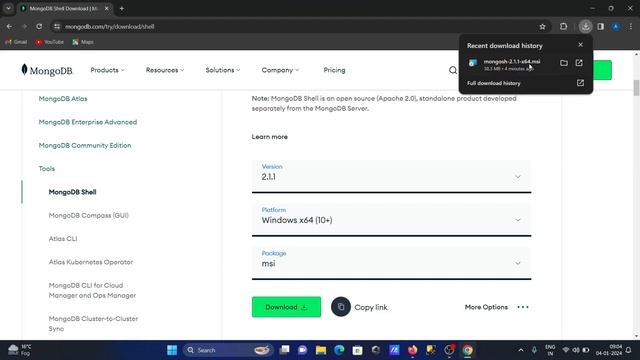Open MongoDB Enterprise Advanced in sidebar

pos(88,122)
